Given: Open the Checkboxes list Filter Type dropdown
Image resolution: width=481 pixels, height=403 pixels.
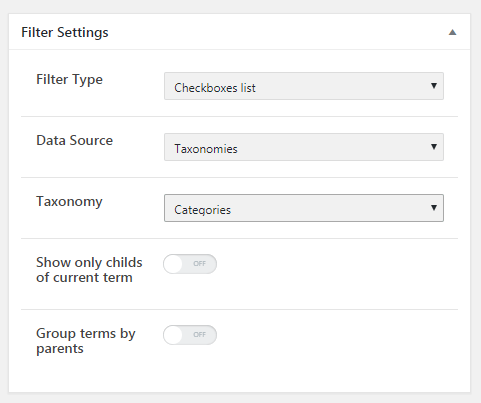Looking at the screenshot, I should point(304,86).
